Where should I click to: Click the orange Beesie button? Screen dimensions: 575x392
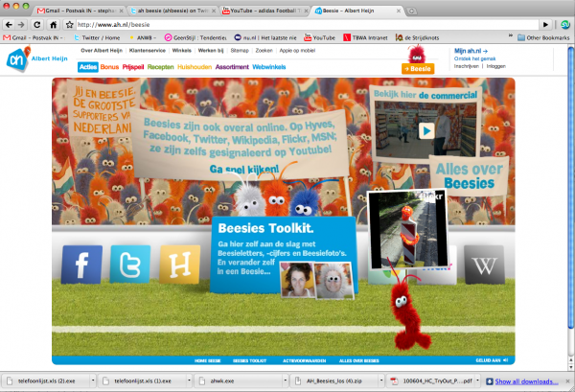point(418,69)
